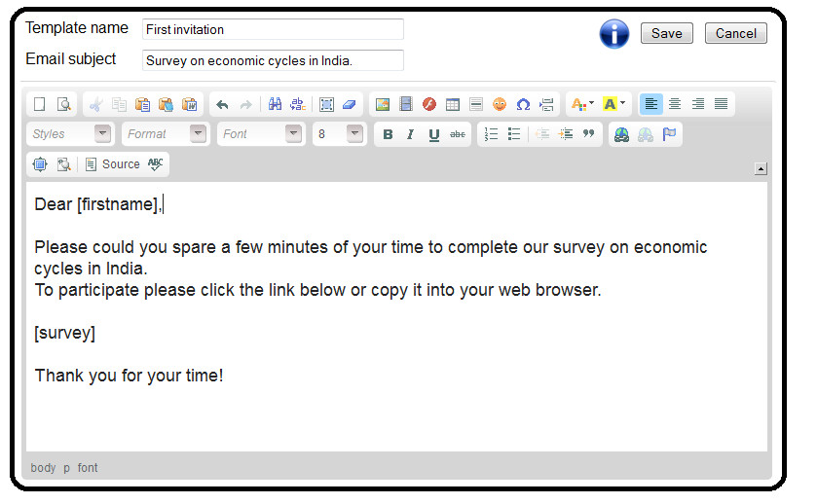Viewport: 817px width, 504px height.
Task: Click the Copy icon
Action: (x=119, y=104)
